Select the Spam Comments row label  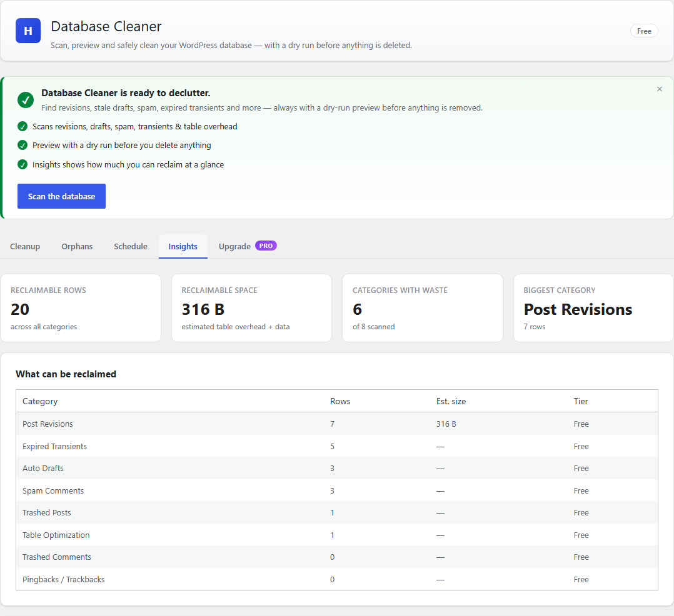click(x=53, y=490)
